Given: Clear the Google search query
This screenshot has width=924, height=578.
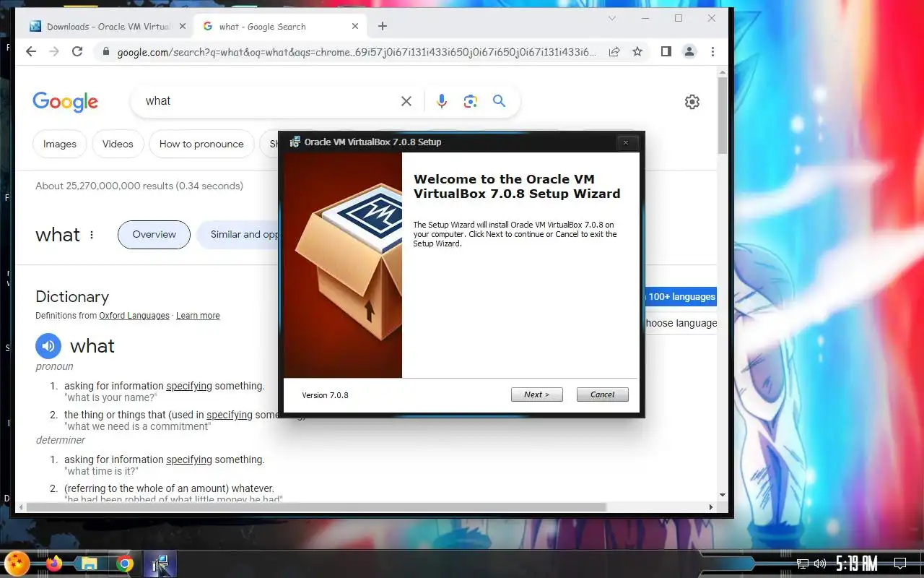Looking at the screenshot, I should click(x=406, y=101).
